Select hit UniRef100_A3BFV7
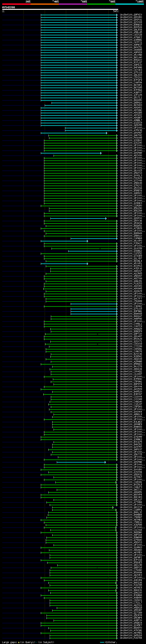This screenshot has height=644, width=146. pyautogui.click(x=131, y=93)
